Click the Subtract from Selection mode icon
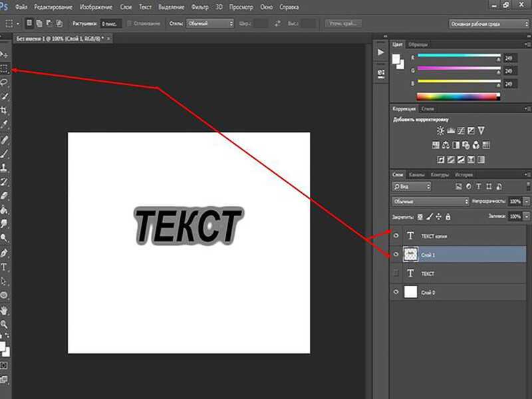This screenshot has width=532, height=399. point(49,23)
